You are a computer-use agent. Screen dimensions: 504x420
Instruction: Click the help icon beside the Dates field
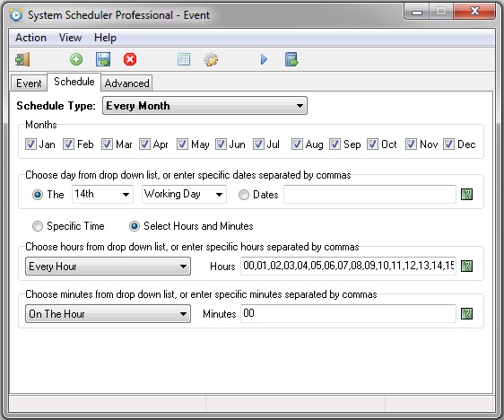[466, 194]
